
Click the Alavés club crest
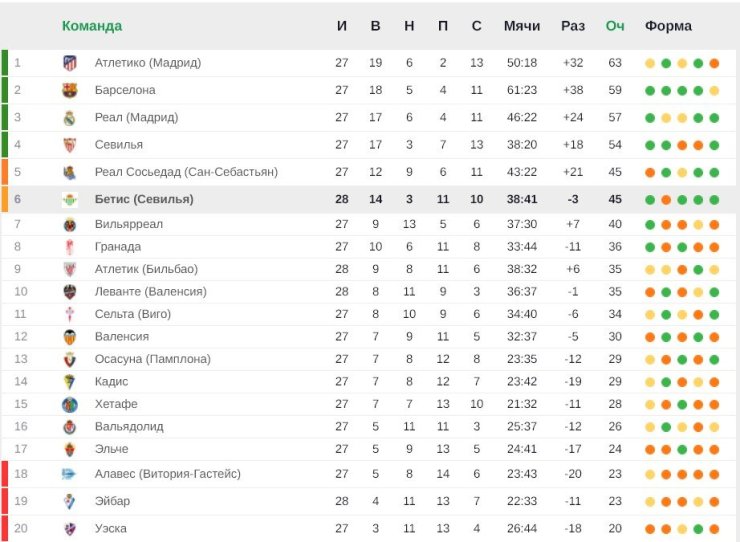tap(69, 474)
